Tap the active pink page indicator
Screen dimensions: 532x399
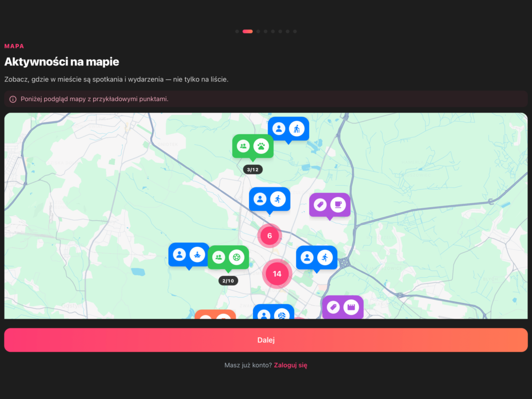pos(247,31)
